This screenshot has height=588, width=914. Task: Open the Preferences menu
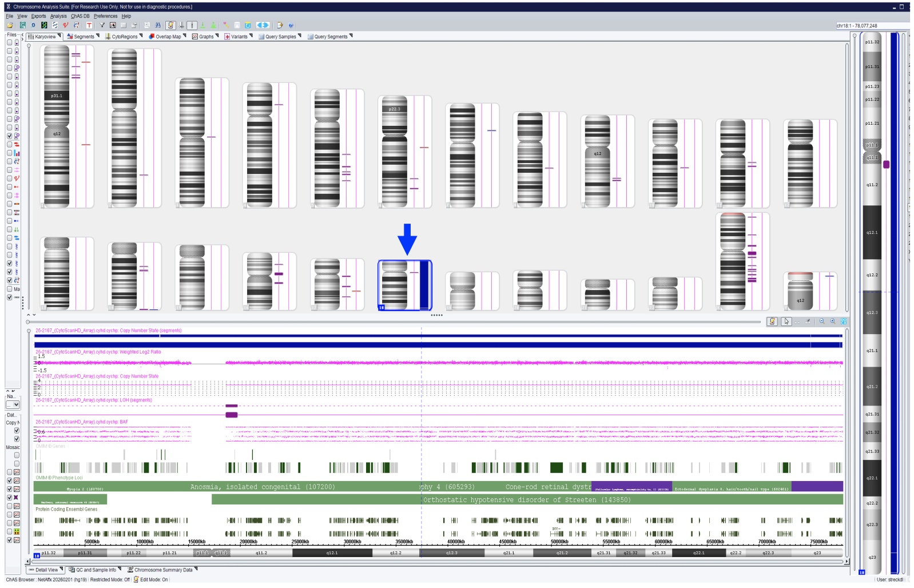point(105,16)
